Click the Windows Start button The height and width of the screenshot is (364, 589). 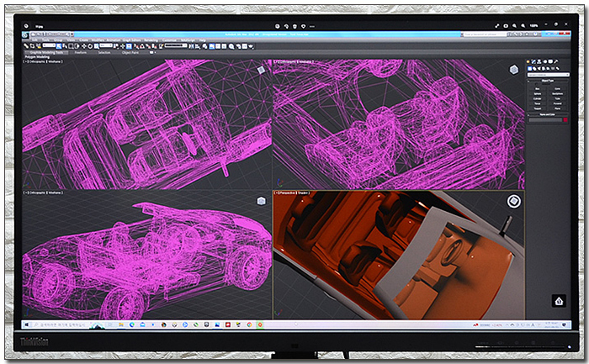point(25,324)
